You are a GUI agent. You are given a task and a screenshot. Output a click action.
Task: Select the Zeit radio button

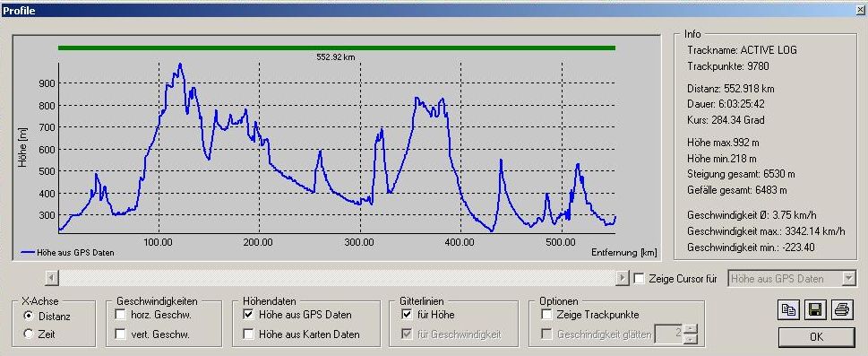(29, 334)
